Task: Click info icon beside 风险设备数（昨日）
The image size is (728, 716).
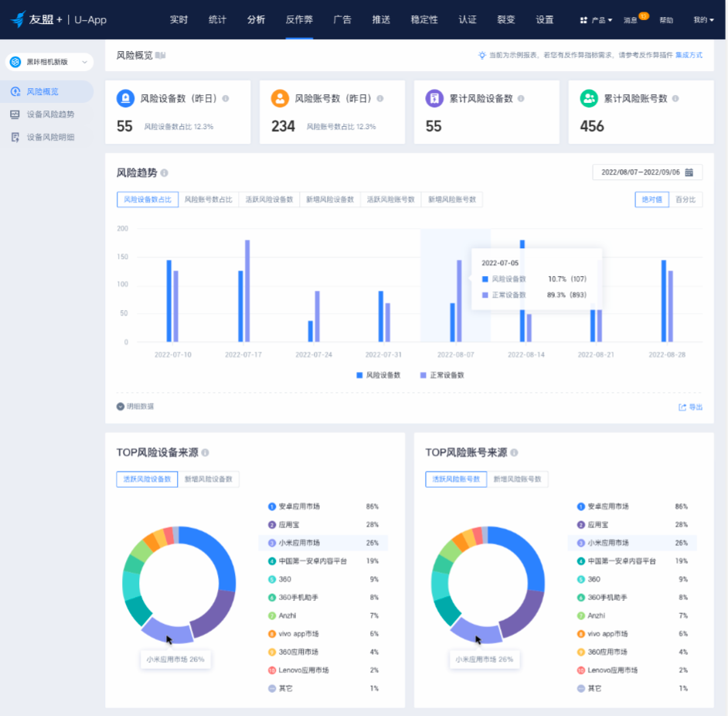Action: 226,98
